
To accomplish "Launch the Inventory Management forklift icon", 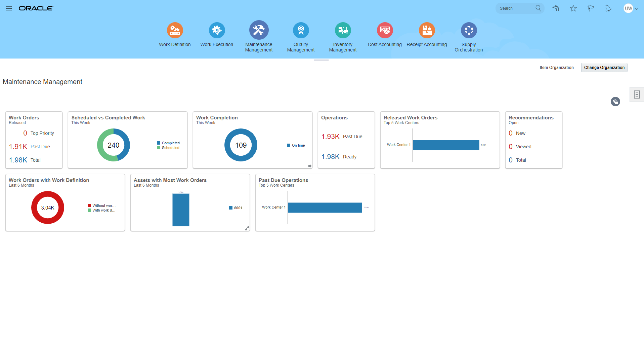I will tap(343, 30).
